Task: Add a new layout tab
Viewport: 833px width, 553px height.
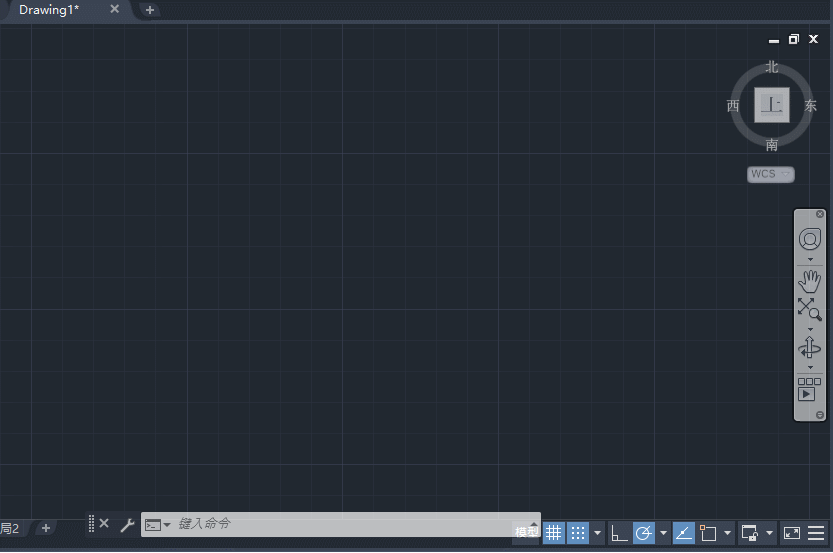Action: click(46, 528)
